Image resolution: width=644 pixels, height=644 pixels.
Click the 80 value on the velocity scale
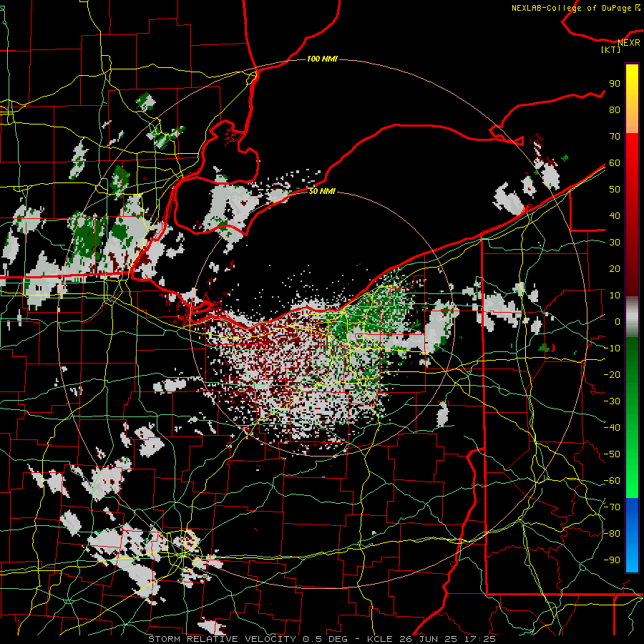[615, 109]
